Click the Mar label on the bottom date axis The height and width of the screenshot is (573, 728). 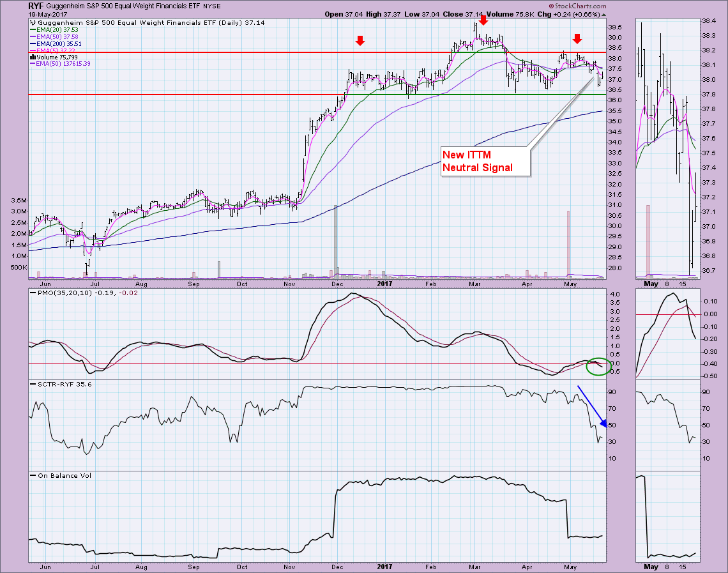474,567
